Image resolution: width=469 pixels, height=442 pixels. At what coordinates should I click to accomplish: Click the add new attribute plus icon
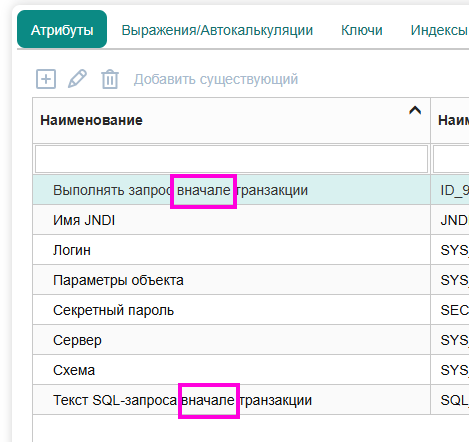point(46,79)
